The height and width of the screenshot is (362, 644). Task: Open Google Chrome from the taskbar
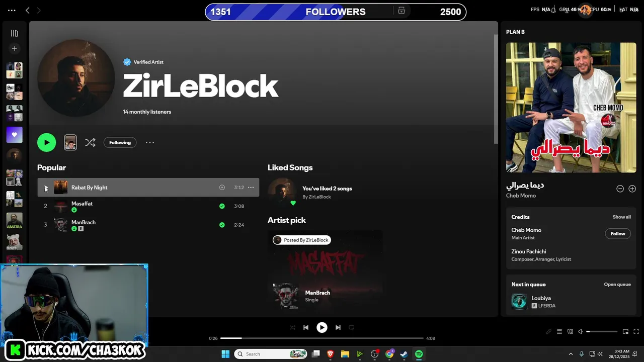tap(389, 354)
